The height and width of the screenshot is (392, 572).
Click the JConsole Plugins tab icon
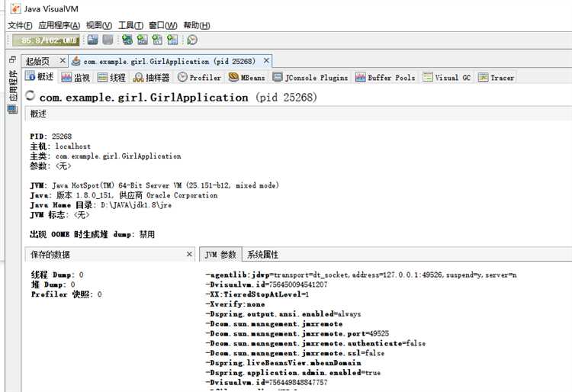278,77
